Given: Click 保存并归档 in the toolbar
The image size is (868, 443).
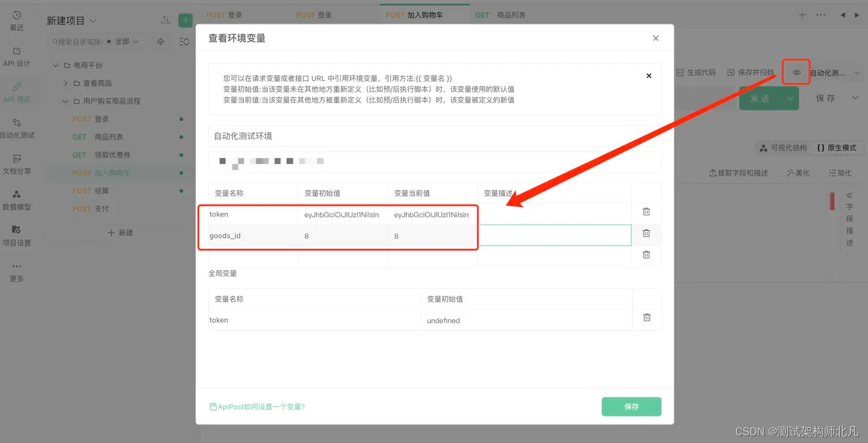Looking at the screenshot, I should point(751,73).
